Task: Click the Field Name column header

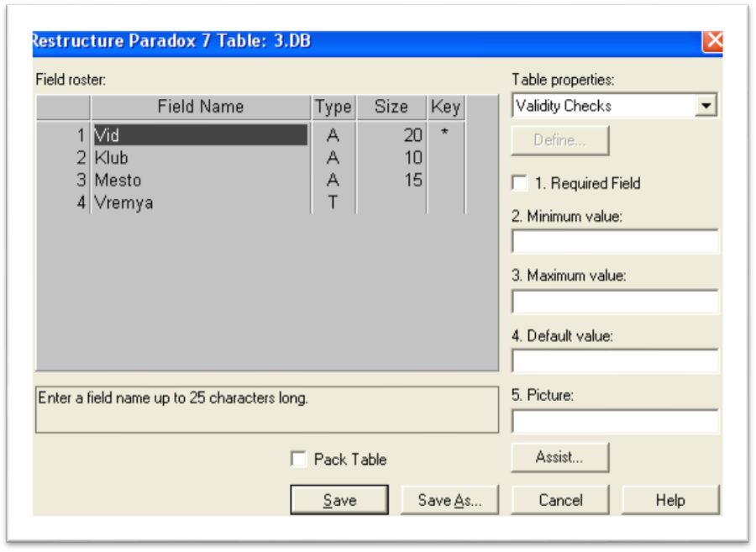Action: (201, 107)
